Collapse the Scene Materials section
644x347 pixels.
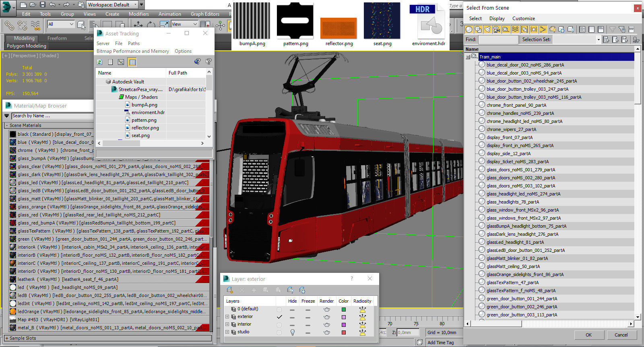(6, 125)
